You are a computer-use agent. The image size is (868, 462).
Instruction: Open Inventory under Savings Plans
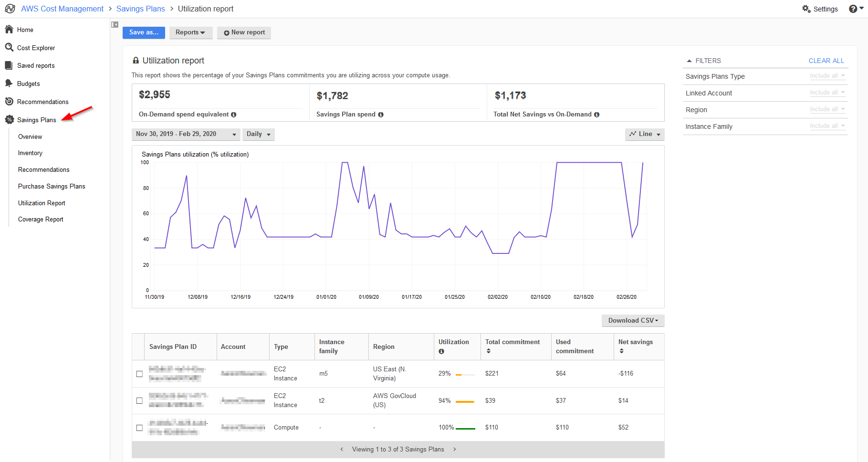tap(30, 153)
